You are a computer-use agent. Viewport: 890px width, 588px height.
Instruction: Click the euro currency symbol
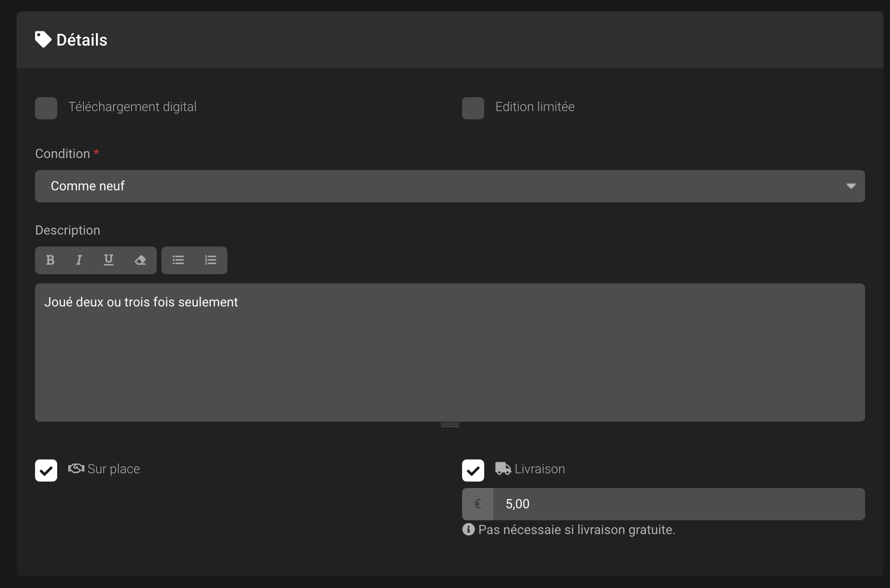click(478, 504)
